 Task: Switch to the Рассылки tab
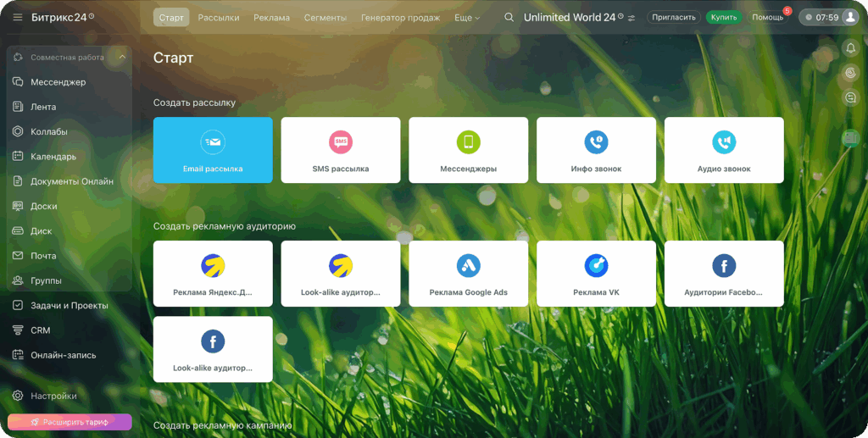(219, 17)
